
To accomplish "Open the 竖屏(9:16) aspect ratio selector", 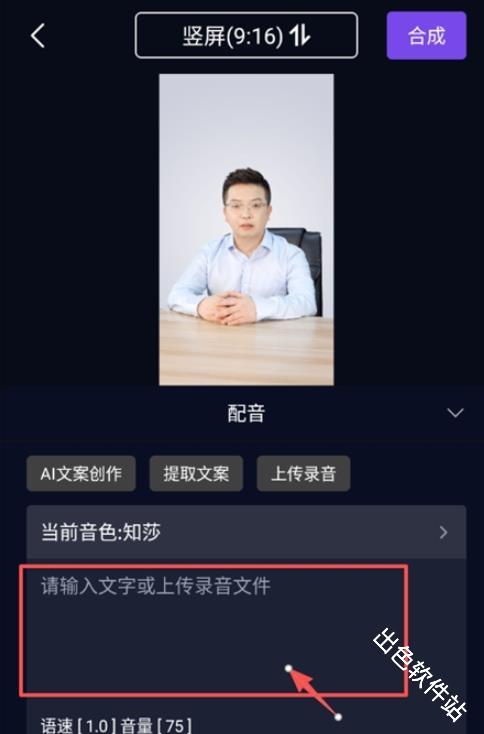I will pyautogui.click(x=246, y=36).
